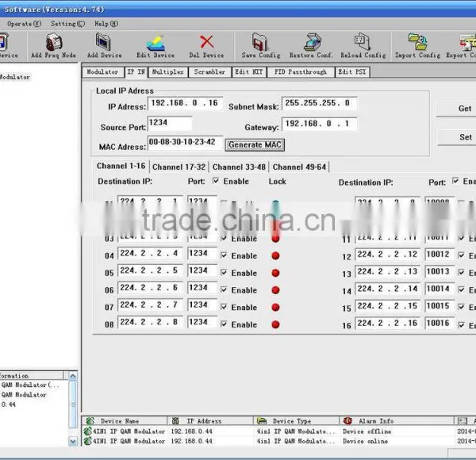Viewport: 476px width, 460px height.
Task: Switch to the Scrambler tab
Action: pyautogui.click(x=209, y=72)
